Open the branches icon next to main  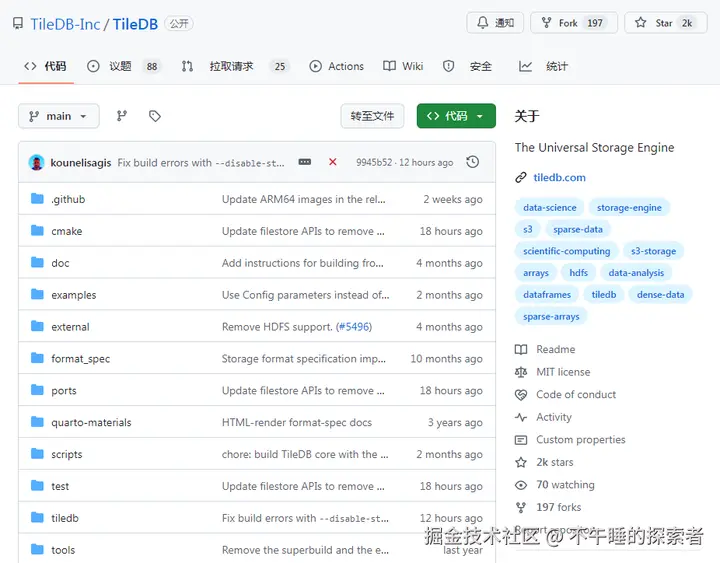pos(122,116)
